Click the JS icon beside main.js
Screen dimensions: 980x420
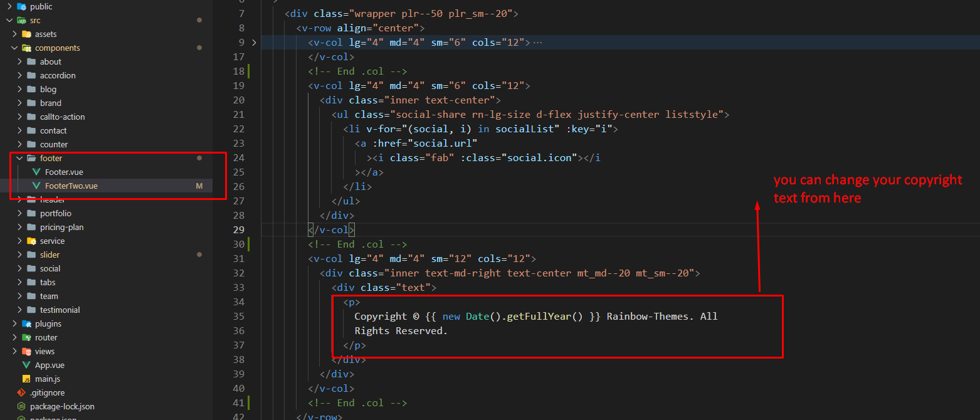pyautogui.click(x=26, y=379)
